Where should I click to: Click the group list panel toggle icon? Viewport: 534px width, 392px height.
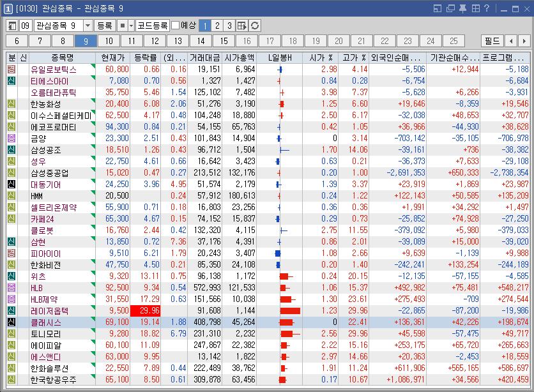(12, 26)
